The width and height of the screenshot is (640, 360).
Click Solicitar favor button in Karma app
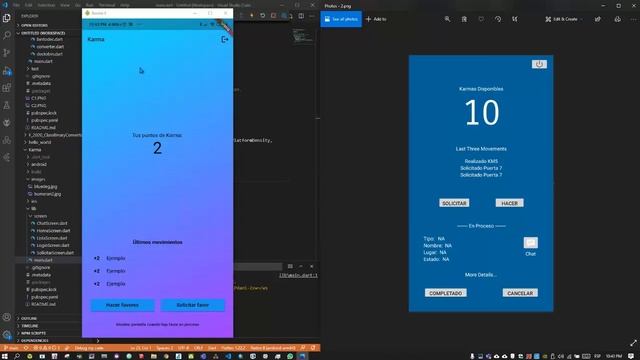coord(192,305)
